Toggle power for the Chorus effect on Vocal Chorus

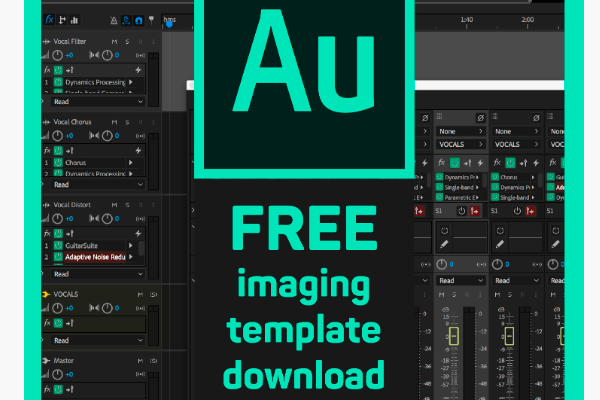[58, 163]
